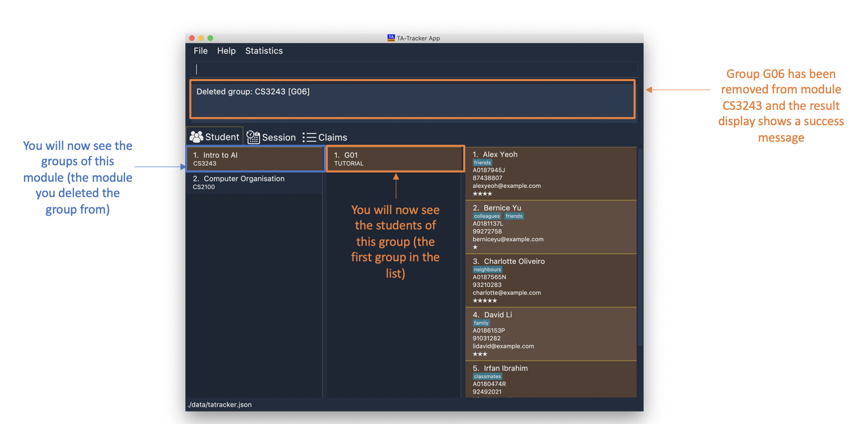Switch to the Student tab

tap(214, 137)
